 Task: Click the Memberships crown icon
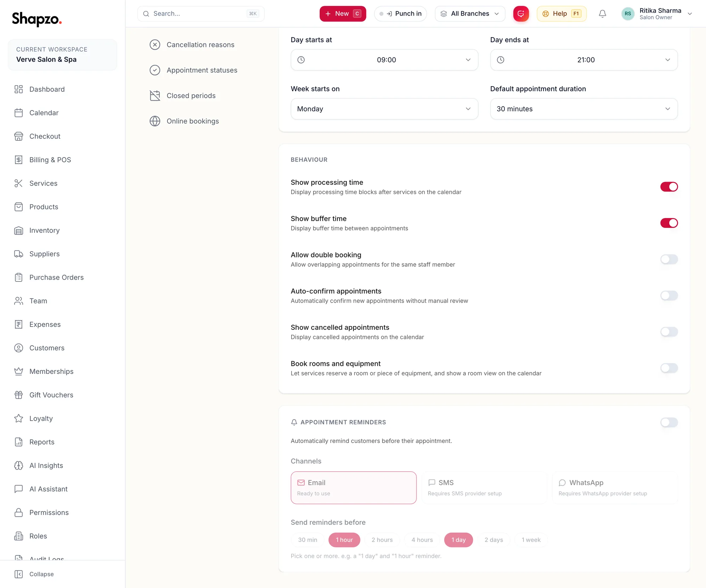pos(19,371)
